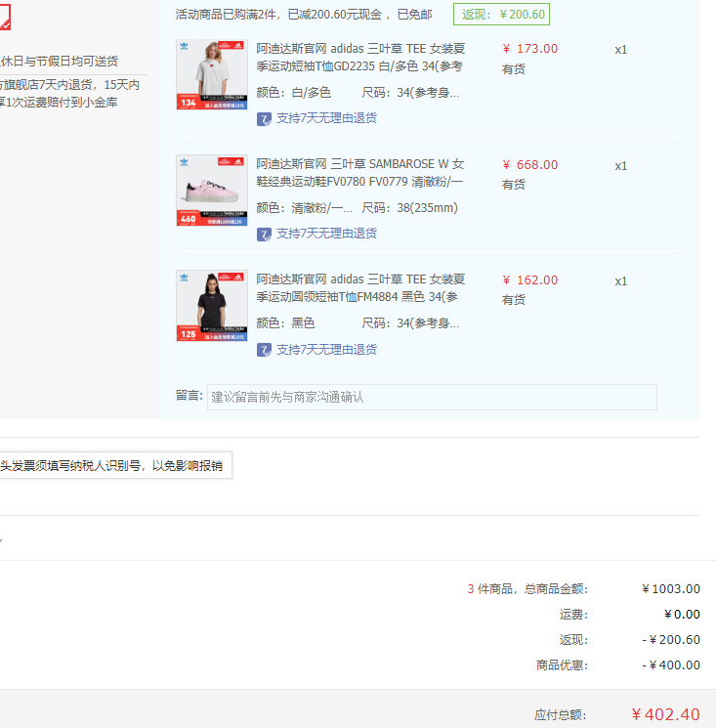This screenshot has width=716, height=728.
Task: Click the total goods amount ¥1003.00
Action: [x=671, y=588]
